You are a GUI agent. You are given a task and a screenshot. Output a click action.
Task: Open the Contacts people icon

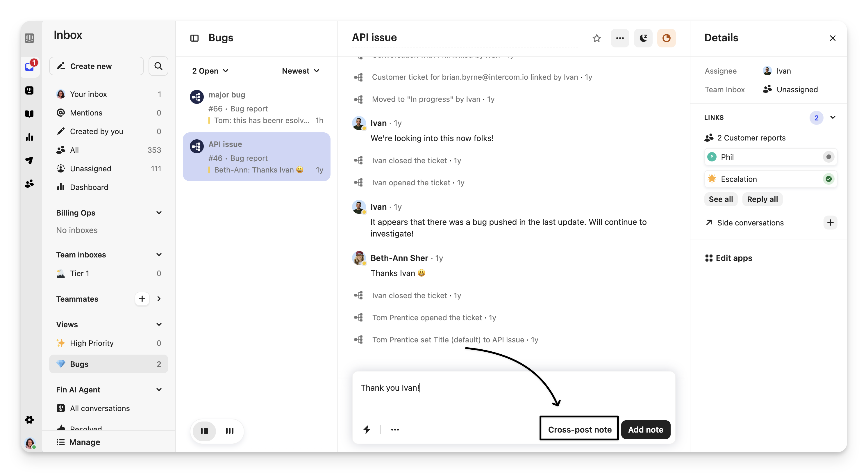29,183
